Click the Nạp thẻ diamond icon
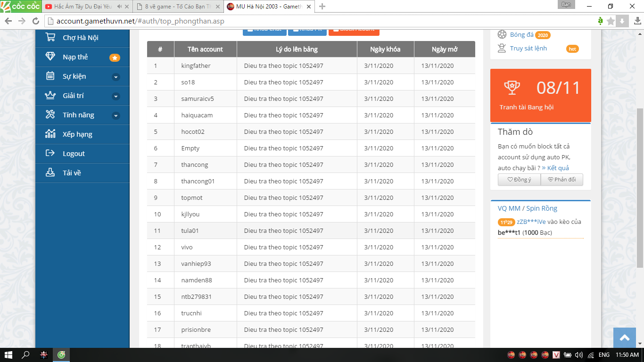This screenshot has height=362, width=644. pyautogui.click(x=50, y=57)
